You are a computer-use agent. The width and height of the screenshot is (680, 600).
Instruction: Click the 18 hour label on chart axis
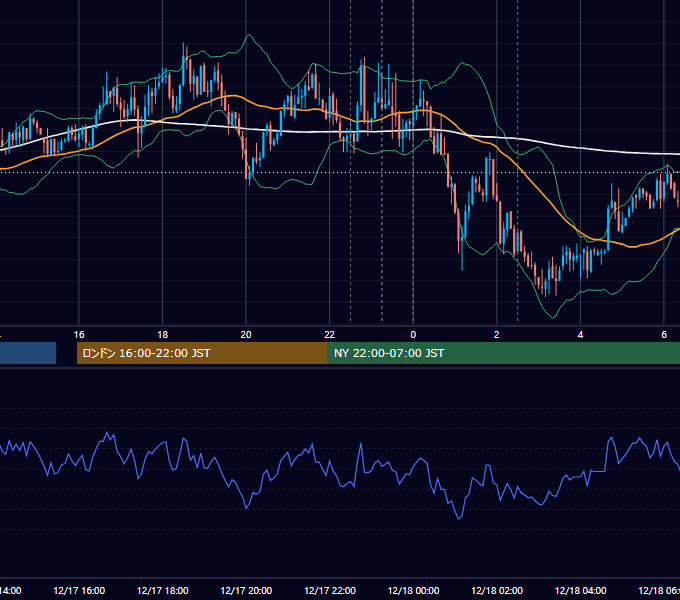[163, 335]
